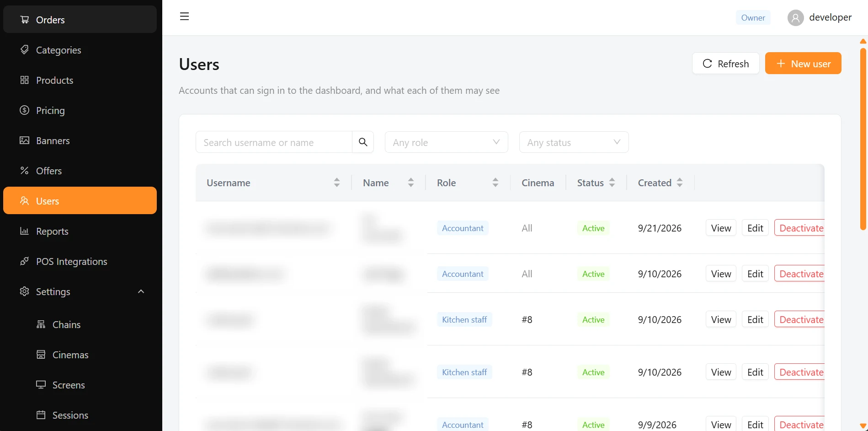Open the Reports menu item
The image size is (868, 431).
pyautogui.click(x=80, y=231)
